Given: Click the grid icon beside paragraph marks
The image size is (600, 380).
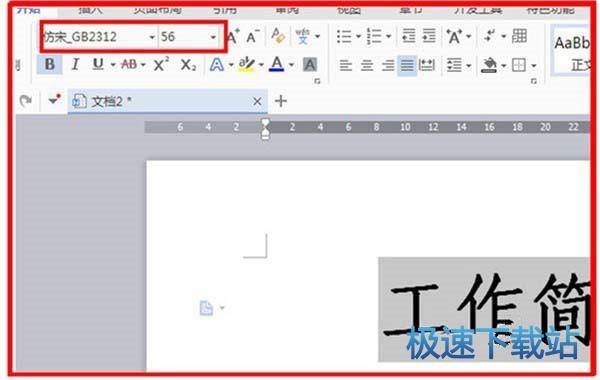Looking at the screenshot, I should point(519,36).
